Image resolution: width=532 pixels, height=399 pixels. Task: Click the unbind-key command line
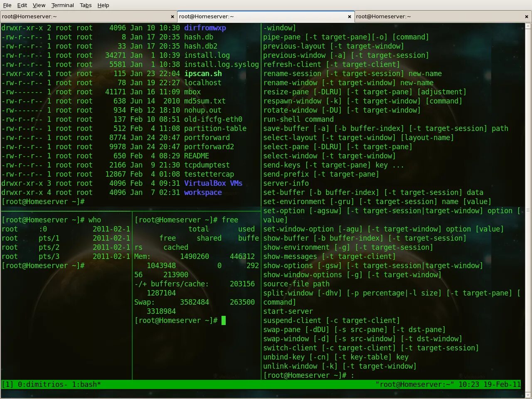pos(336,357)
